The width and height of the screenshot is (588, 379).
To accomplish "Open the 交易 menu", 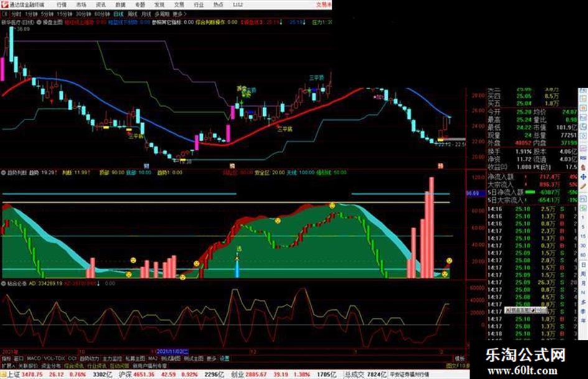I will click(x=179, y=4).
